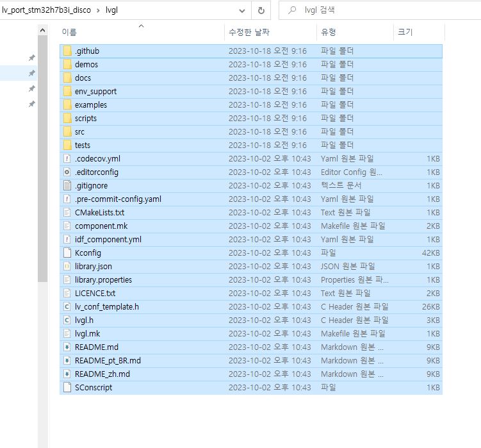Select the lvgl.mk file name
Image resolution: width=481 pixels, height=448 pixels.
[88, 334]
